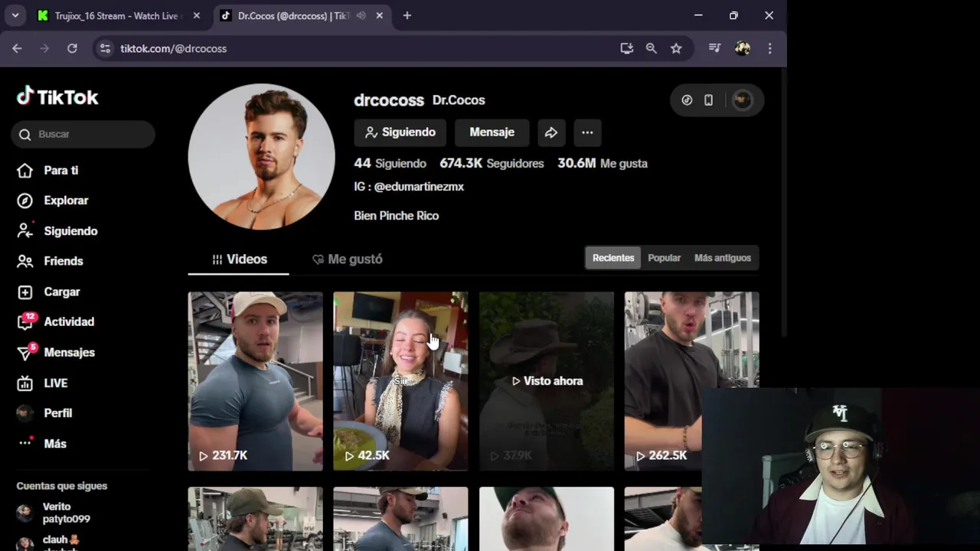Click the site information icon in address bar
The image size is (980, 551).
tap(106, 48)
